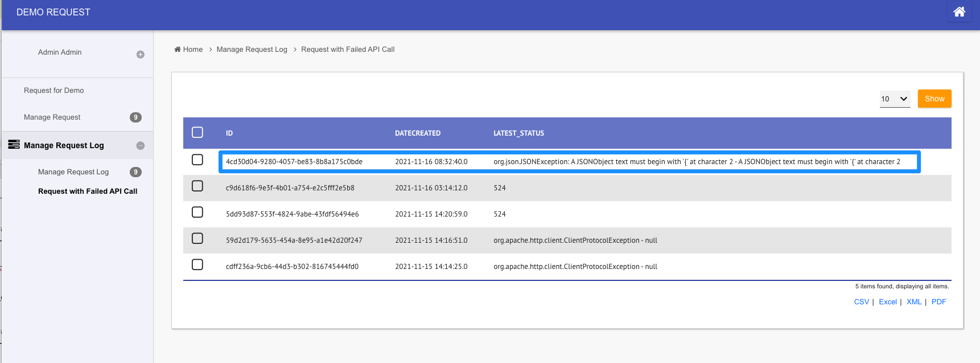The image size is (980, 363).
Task: Click the home icon in top header
Action: [x=959, y=12]
